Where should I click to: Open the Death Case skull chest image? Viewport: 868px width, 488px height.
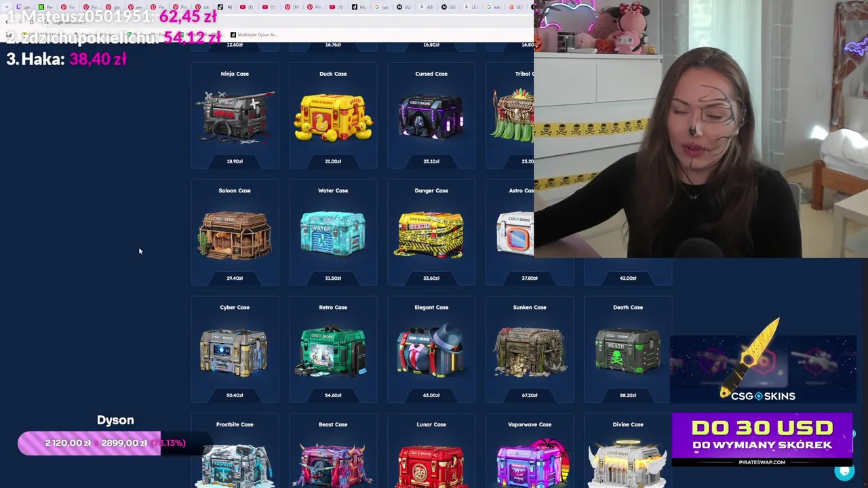click(x=628, y=352)
